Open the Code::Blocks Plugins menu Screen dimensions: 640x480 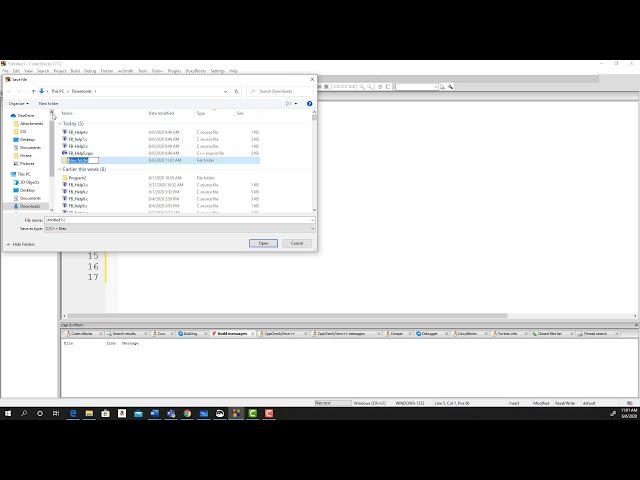pyautogui.click(x=174, y=71)
